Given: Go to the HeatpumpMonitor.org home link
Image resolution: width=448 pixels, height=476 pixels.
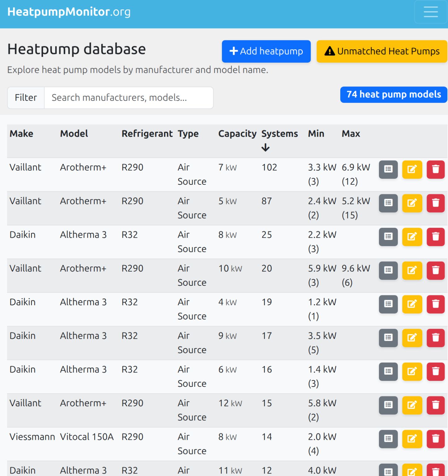Looking at the screenshot, I should click(69, 12).
